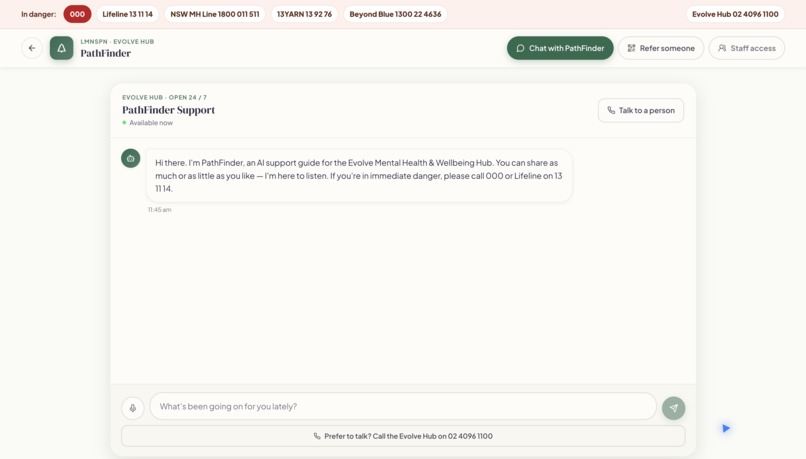Open Chat with PathFinder tab
The image size is (806, 459).
tap(560, 48)
